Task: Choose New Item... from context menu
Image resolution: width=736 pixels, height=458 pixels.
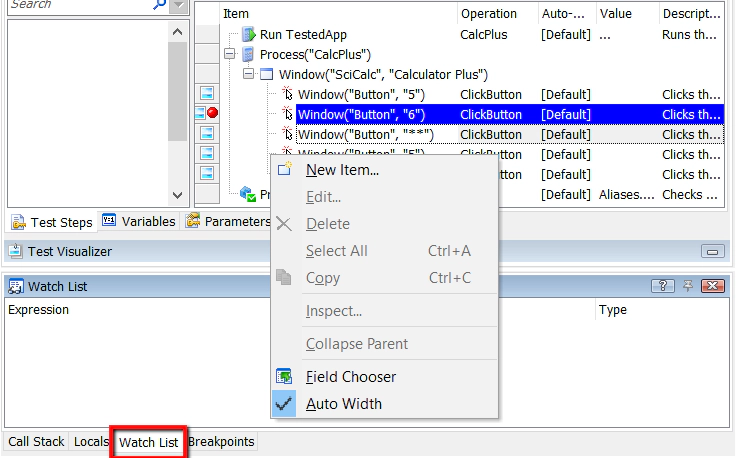Action: [x=384, y=170]
